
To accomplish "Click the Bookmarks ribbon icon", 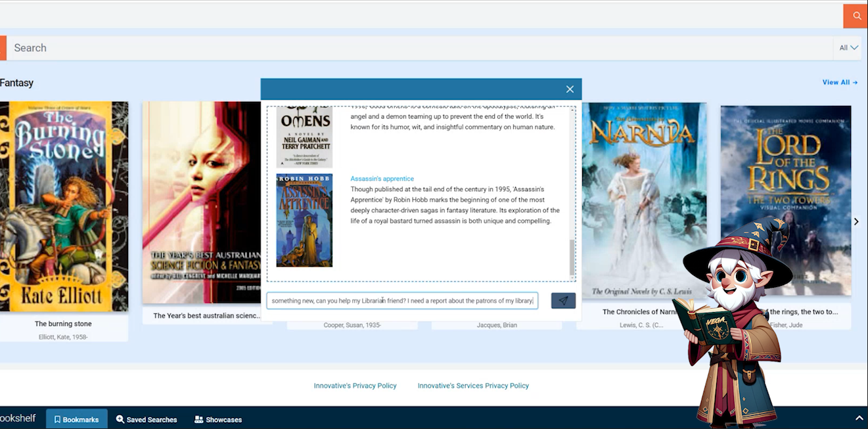I will point(57,419).
